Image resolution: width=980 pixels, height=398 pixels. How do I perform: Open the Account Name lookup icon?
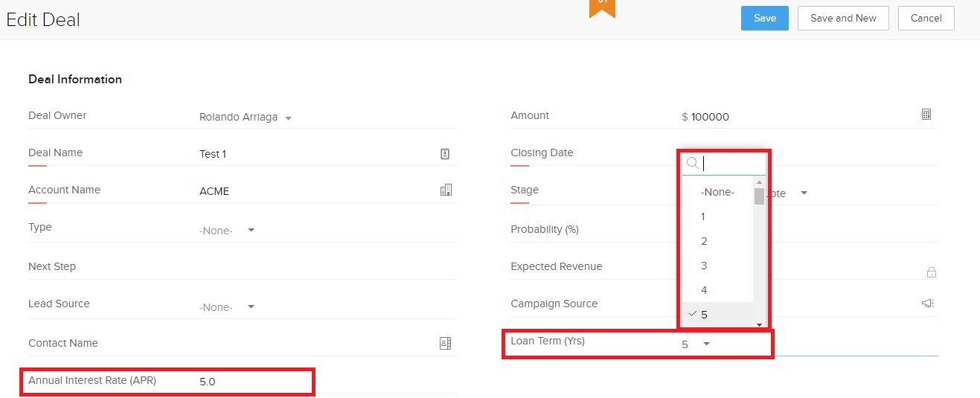pyautogui.click(x=446, y=190)
